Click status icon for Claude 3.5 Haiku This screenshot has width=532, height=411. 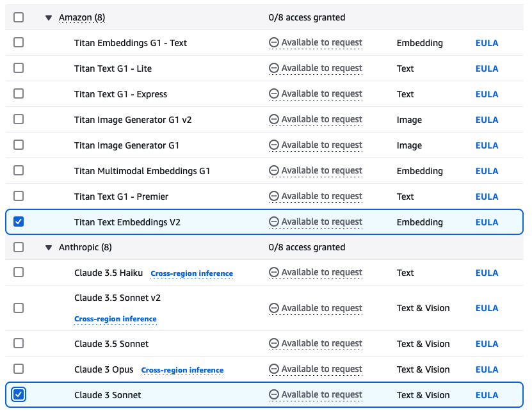coord(274,273)
